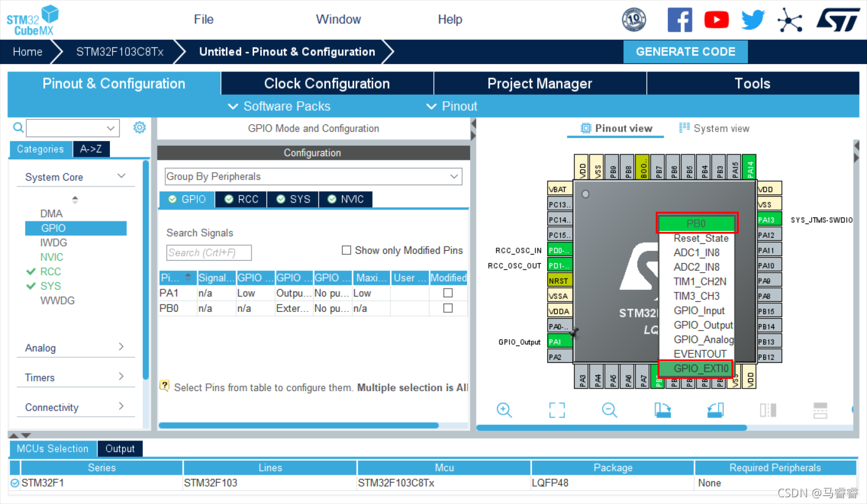Open the Output tab at bottom
This screenshot has width=867, height=504.
tap(120, 448)
